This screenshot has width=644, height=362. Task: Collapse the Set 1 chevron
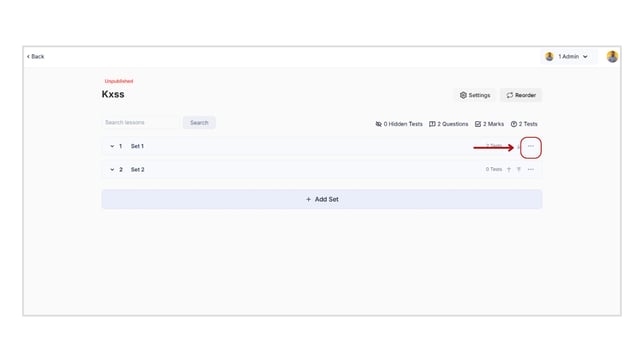click(x=112, y=146)
